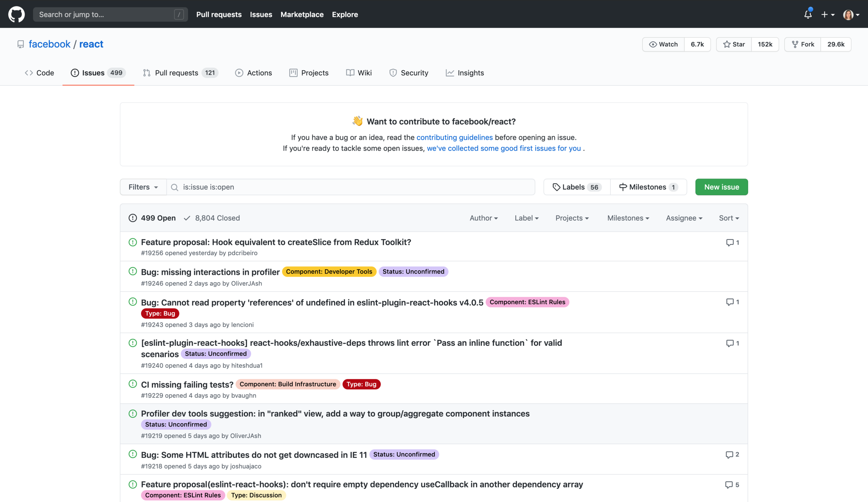868x502 pixels.
Task: Open the notifications bell
Action: [x=808, y=14]
